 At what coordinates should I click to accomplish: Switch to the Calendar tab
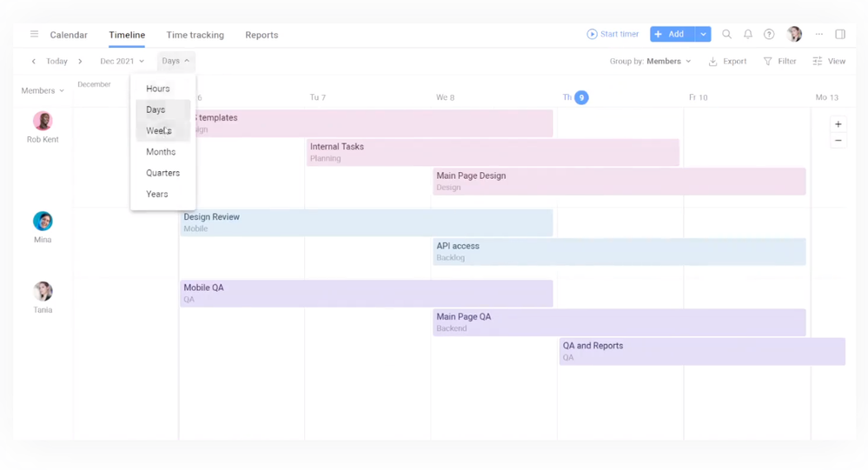coord(69,35)
